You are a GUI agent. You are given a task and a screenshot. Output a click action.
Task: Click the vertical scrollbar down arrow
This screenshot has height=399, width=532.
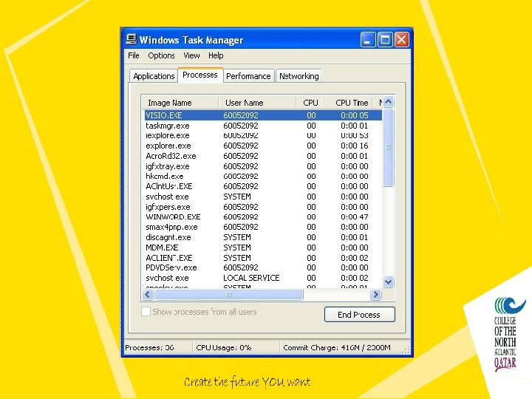click(x=389, y=282)
